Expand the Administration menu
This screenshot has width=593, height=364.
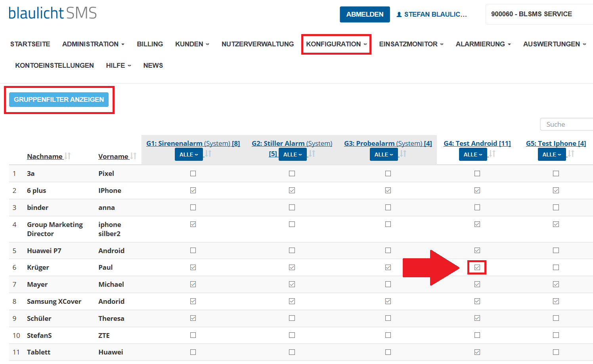pyautogui.click(x=93, y=44)
